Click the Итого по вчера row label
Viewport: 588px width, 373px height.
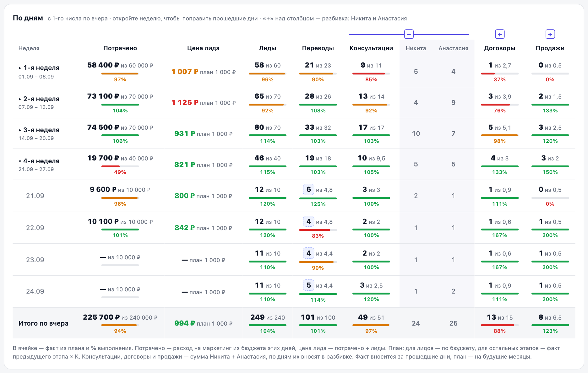pos(43,323)
